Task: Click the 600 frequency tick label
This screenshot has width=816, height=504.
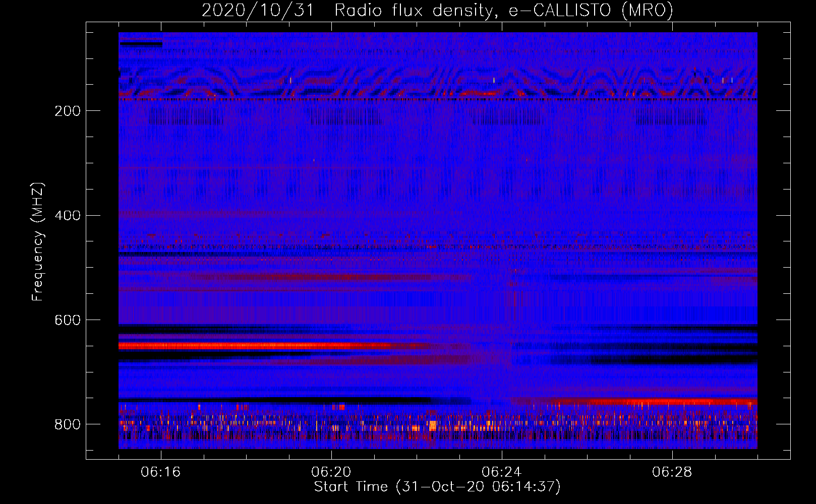Action: click(68, 321)
